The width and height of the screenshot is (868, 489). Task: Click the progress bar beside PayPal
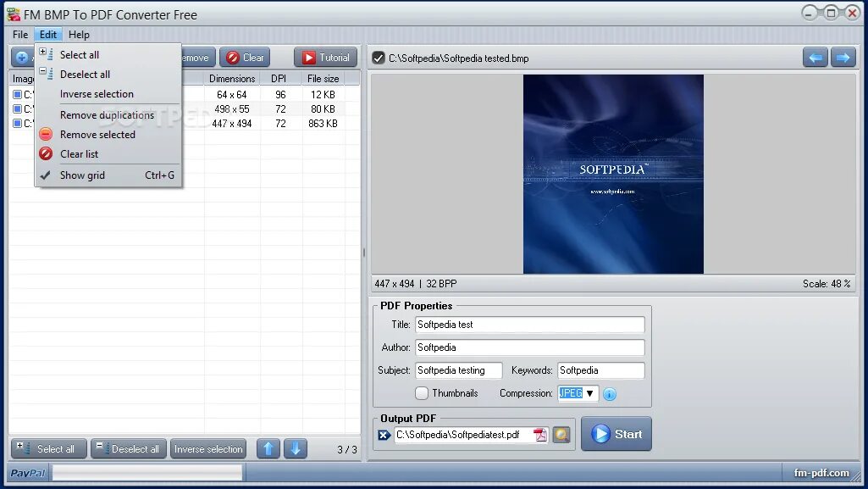pyautogui.click(x=147, y=472)
